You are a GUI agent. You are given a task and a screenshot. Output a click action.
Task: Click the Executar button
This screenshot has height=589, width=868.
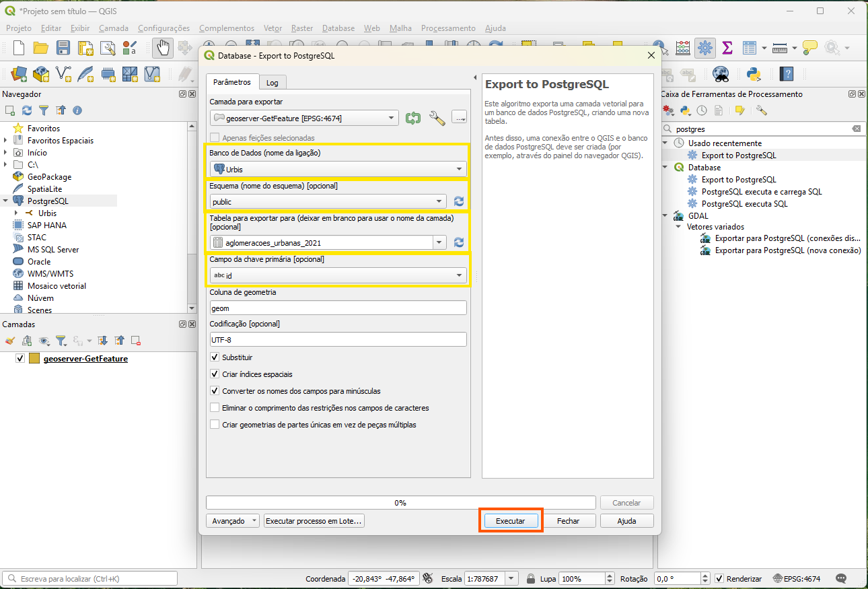pyautogui.click(x=511, y=521)
